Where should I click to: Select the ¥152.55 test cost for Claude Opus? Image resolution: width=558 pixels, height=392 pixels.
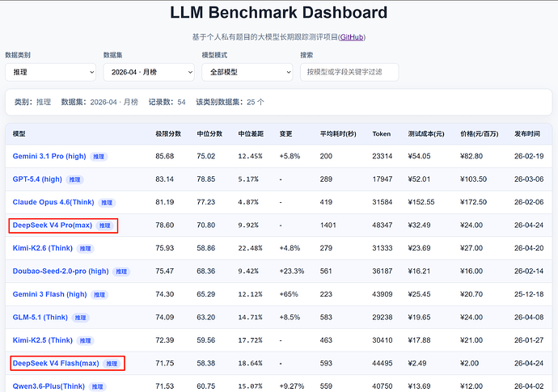(421, 202)
